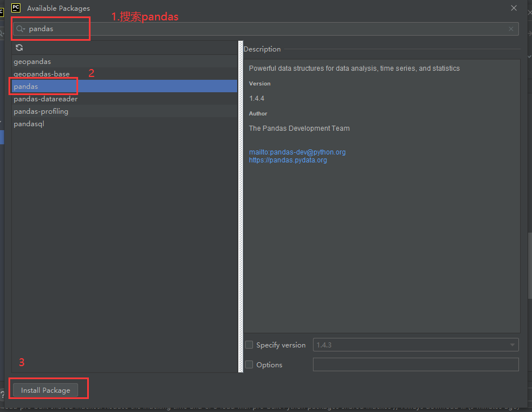Click The Pandas Development Team author text

(x=299, y=128)
